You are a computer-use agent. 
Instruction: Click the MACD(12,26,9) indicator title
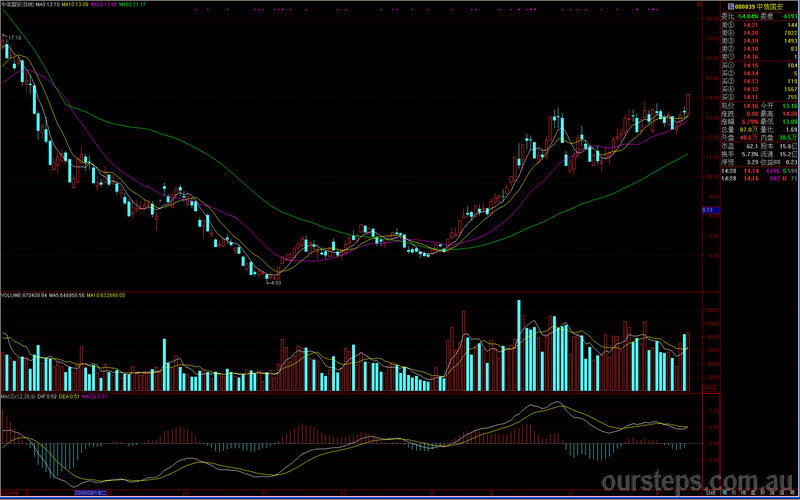(x=18, y=396)
